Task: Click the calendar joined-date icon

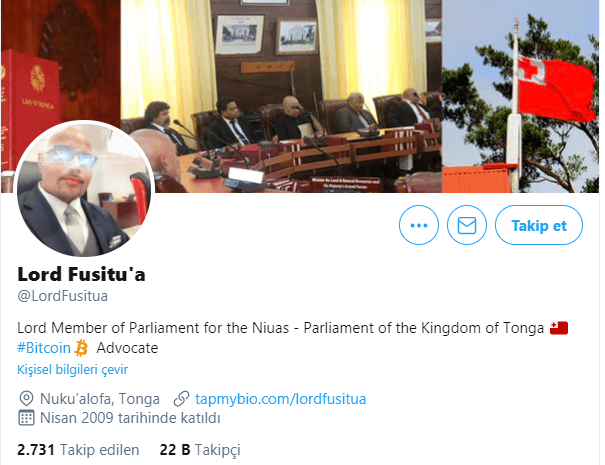Action: 26,418
